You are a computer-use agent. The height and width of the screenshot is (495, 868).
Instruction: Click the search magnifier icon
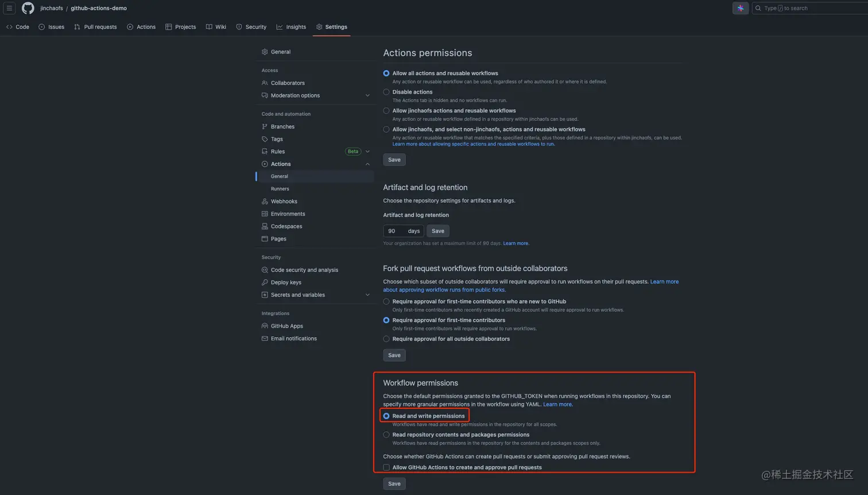(758, 8)
